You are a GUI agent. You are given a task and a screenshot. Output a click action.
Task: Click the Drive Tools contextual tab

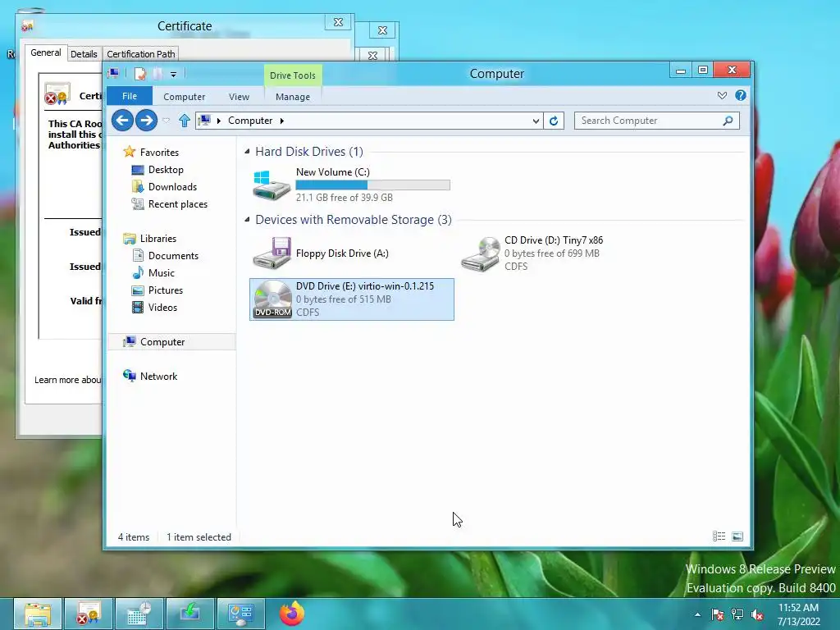click(x=293, y=75)
